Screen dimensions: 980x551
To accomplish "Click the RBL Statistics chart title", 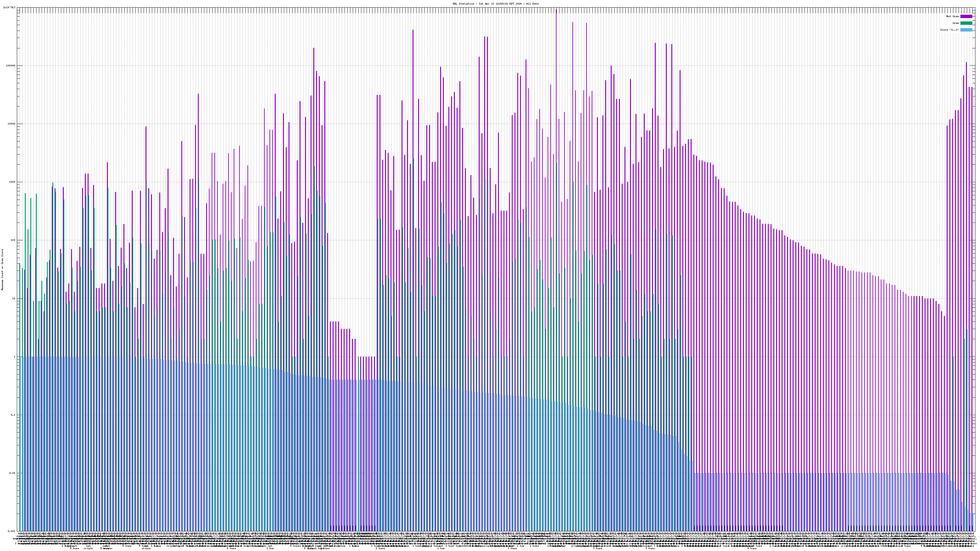I will (x=495, y=4).
